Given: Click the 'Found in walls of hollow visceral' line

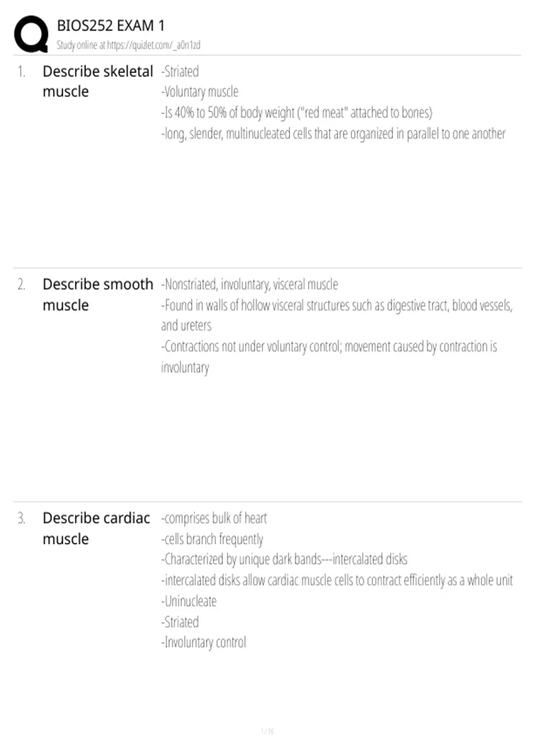Looking at the screenshot, I should point(336,306).
